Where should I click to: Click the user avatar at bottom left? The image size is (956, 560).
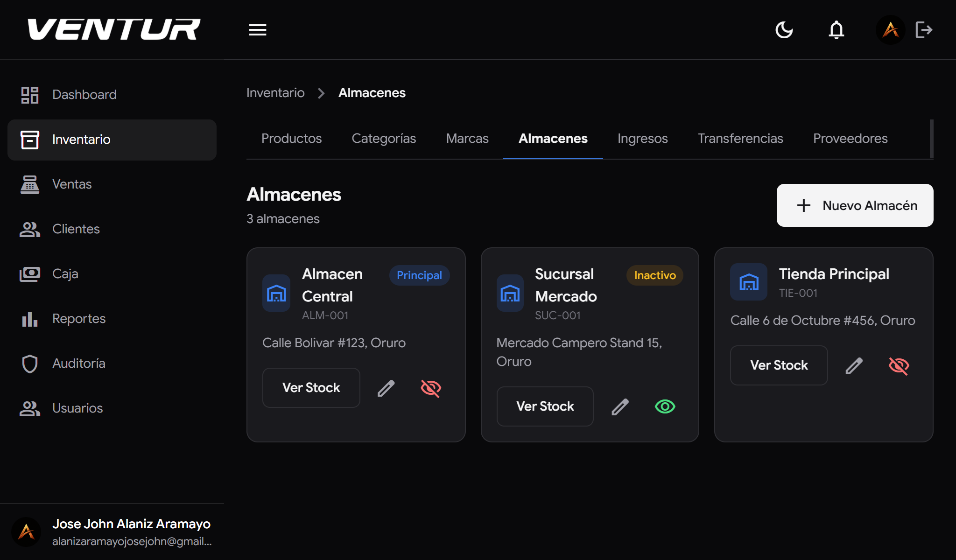[27, 532]
